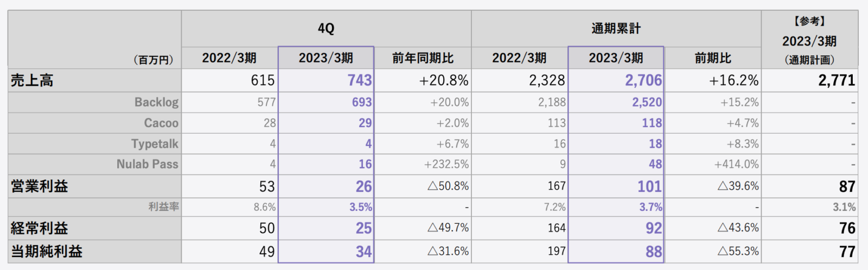Click the Cacoo row label
This screenshot has width=868, height=270.
point(161,123)
